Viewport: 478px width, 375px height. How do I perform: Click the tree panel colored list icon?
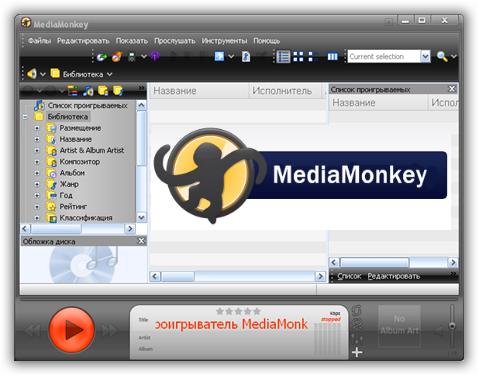tap(73, 91)
